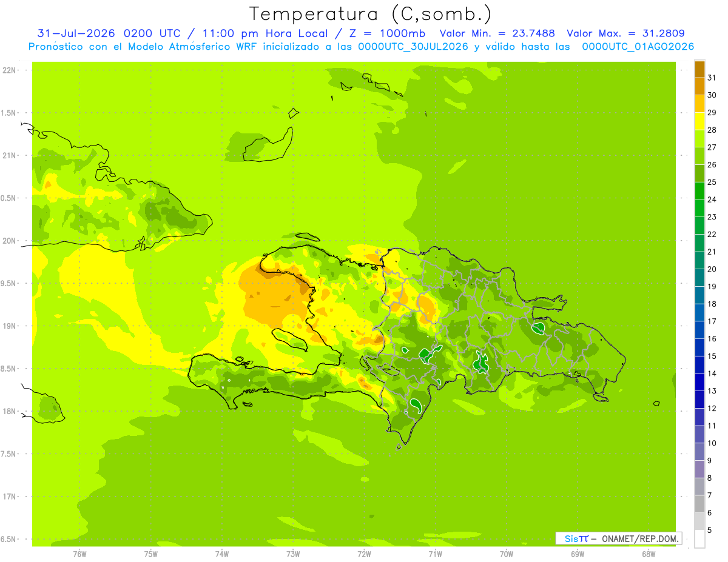Click legend color band between 26 and 27
This screenshot has width=728, height=562.
tap(700, 156)
